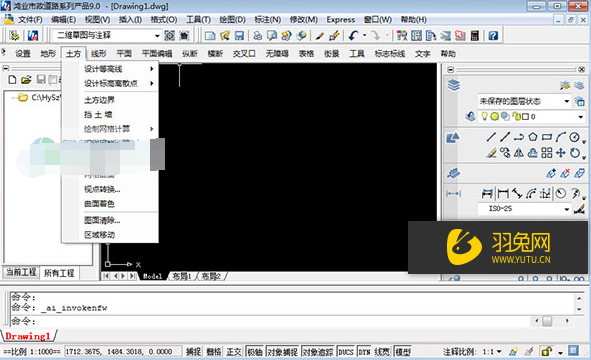Open the 未保存的图层状态 layer state dropdown
591x360 pixels.
point(567,101)
